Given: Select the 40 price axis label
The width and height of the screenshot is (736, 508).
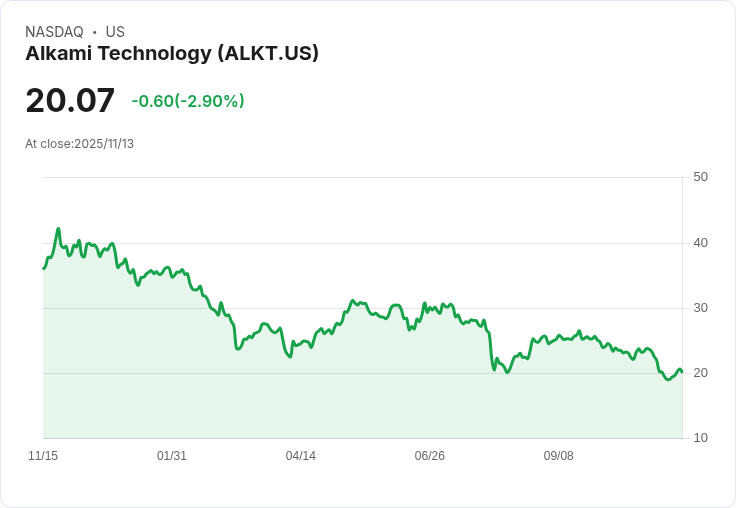Looking at the screenshot, I should click(700, 243).
